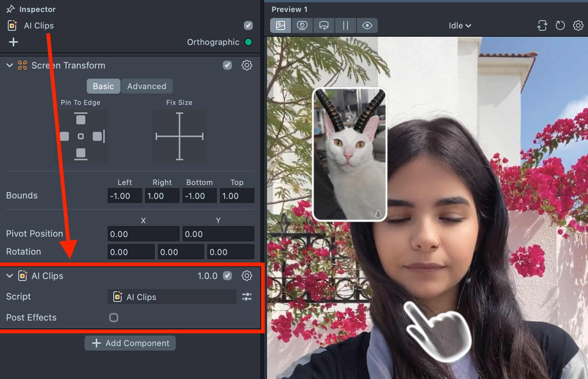588x379 pixels.
Task: Uncheck the Screen Transform enabled checkbox
Action: [x=227, y=65]
